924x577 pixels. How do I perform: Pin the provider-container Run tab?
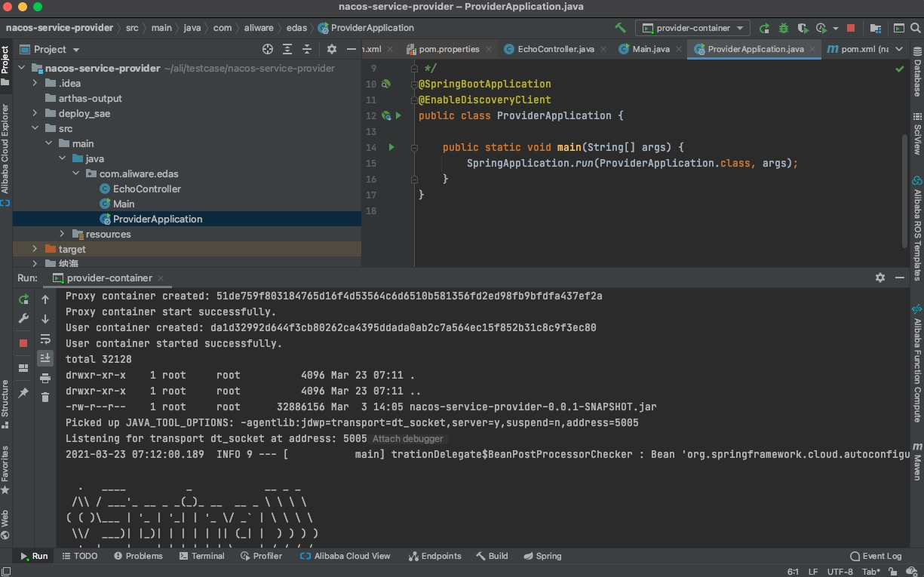click(x=23, y=393)
